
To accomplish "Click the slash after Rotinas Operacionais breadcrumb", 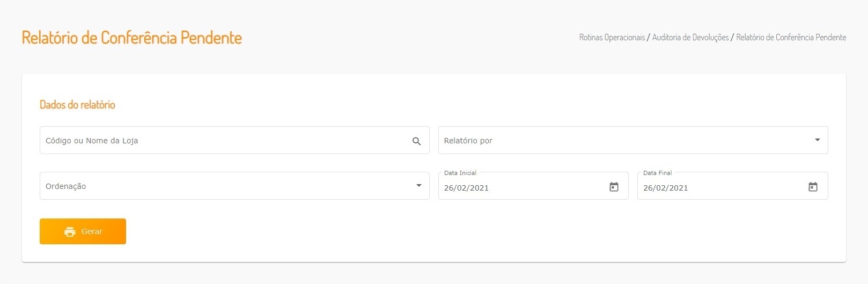I will (649, 38).
